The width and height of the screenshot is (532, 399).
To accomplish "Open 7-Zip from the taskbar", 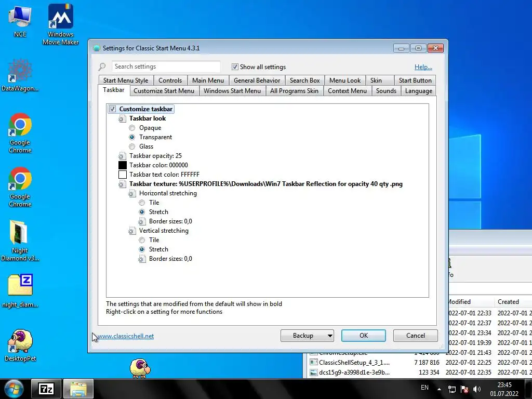I will (x=46, y=389).
